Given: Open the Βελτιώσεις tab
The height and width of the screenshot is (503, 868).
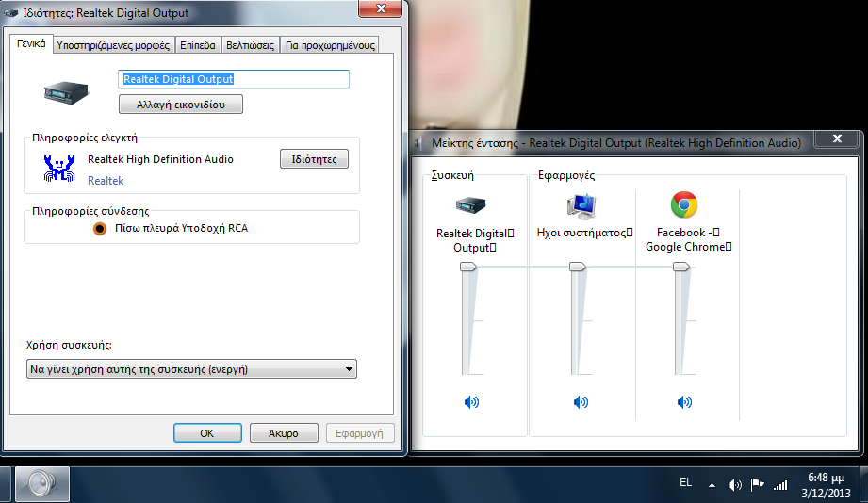Looking at the screenshot, I should tap(250, 45).
